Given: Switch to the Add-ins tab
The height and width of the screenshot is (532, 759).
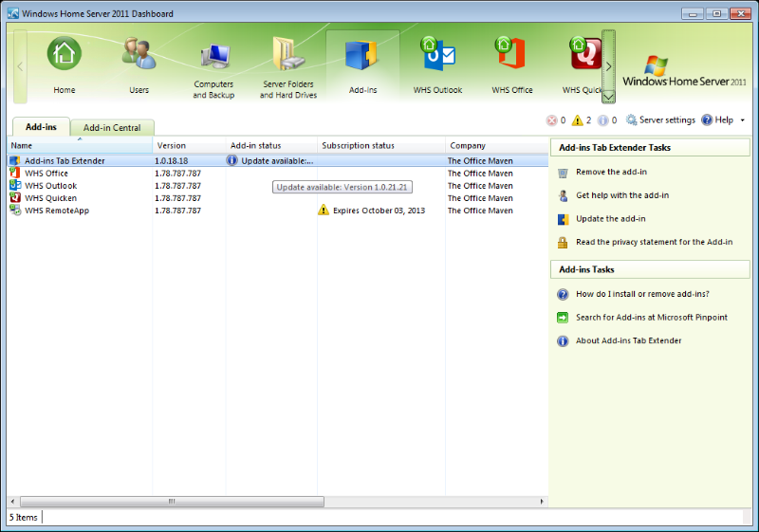Looking at the screenshot, I should [41, 127].
